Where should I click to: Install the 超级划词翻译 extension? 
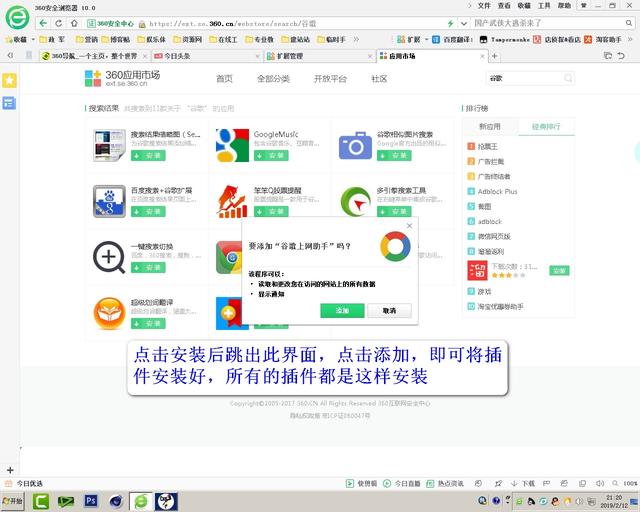pyautogui.click(x=148, y=323)
